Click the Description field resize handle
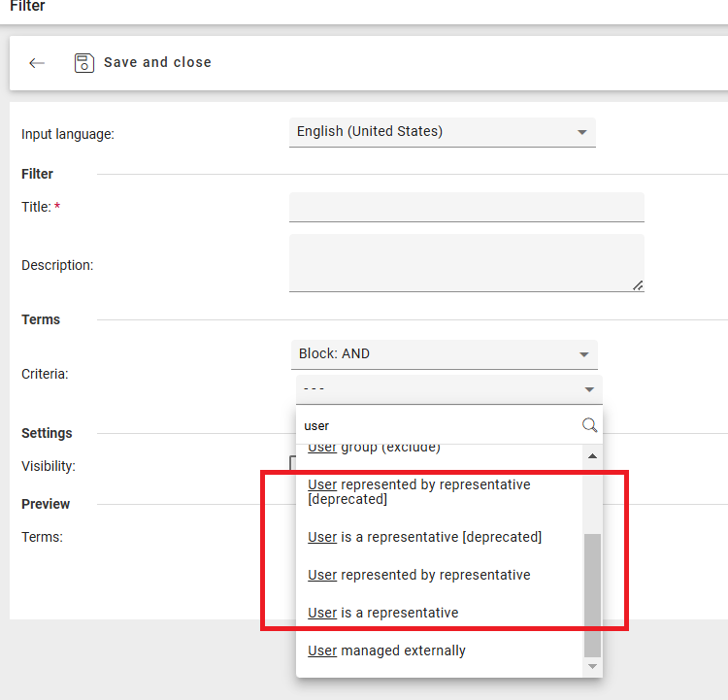 point(638,285)
